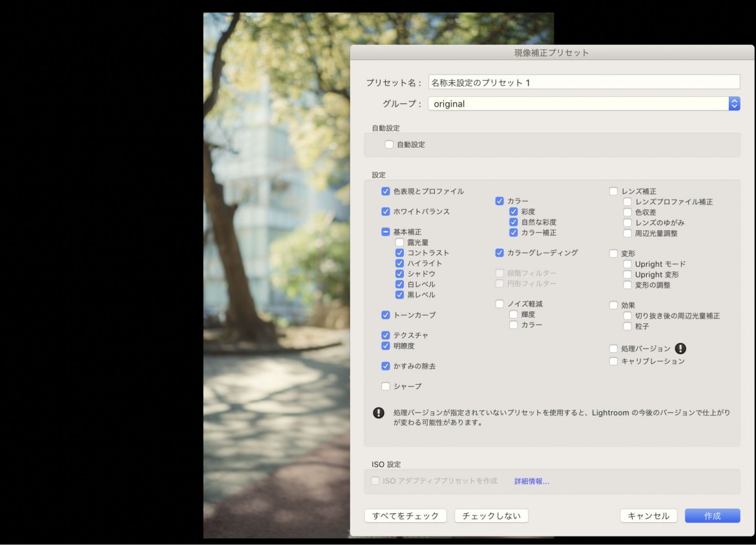Uncheck ホワイトバランス
The height and width of the screenshot is (545, 756).
click(x=385, y=211)
